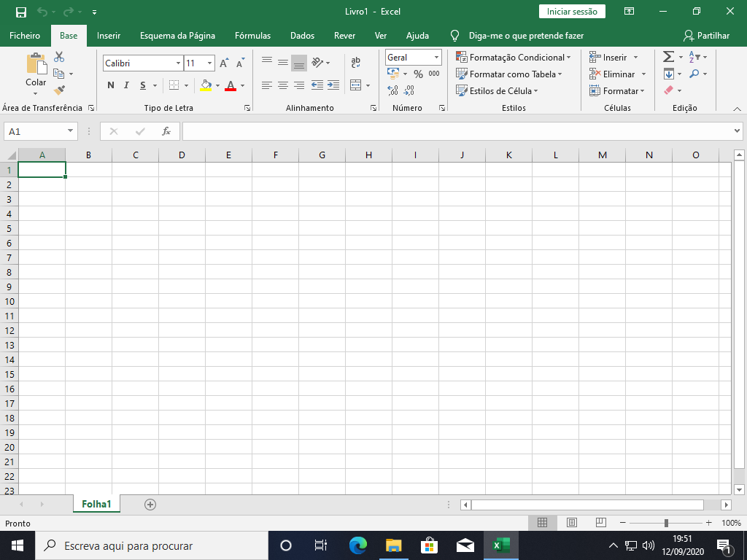Click the Partilhar share button
This screenshot has height=560, width=747.
[x=706, y=36]
